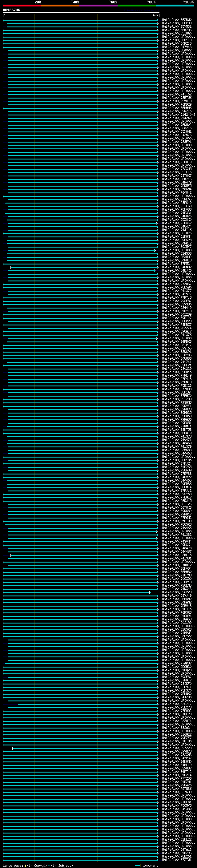
Task: Click hit label UniRef100_A4II62
Action: coord(177,94)
